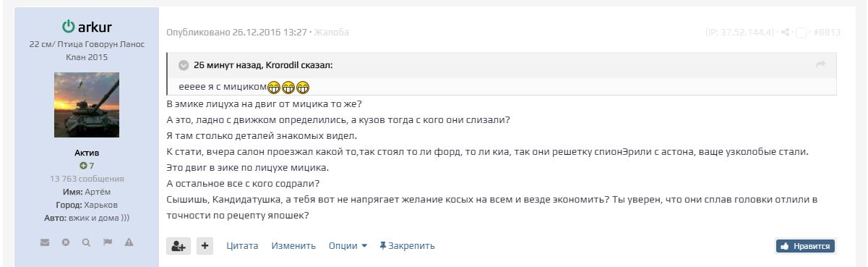Click the Изменить edit link

coord(293,246)
